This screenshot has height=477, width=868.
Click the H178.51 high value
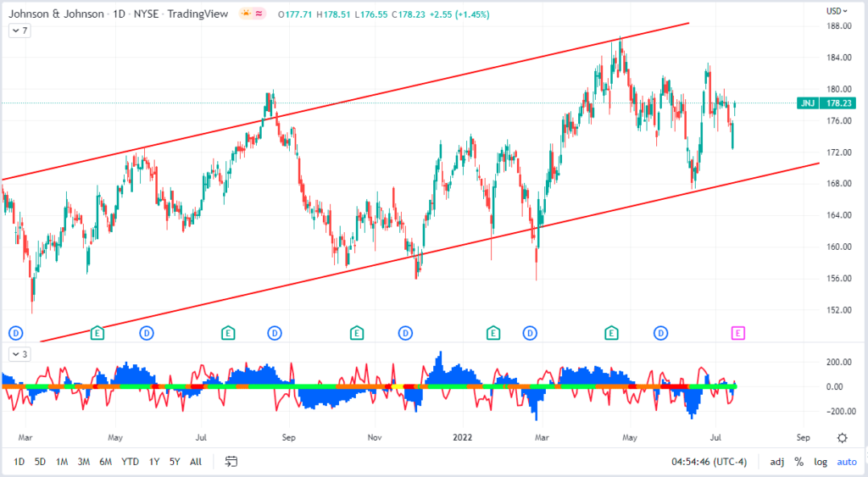tap(333, 14)
